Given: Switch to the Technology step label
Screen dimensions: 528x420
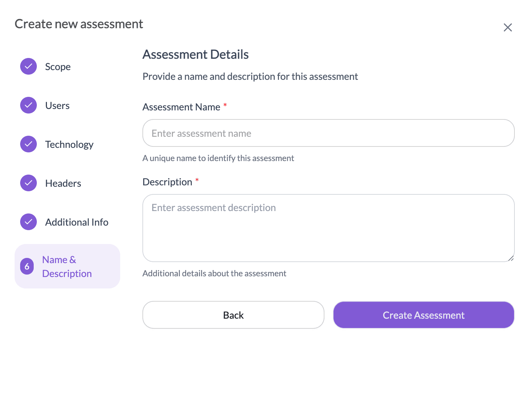Looking at the screenshot, I should pos(69,144).
